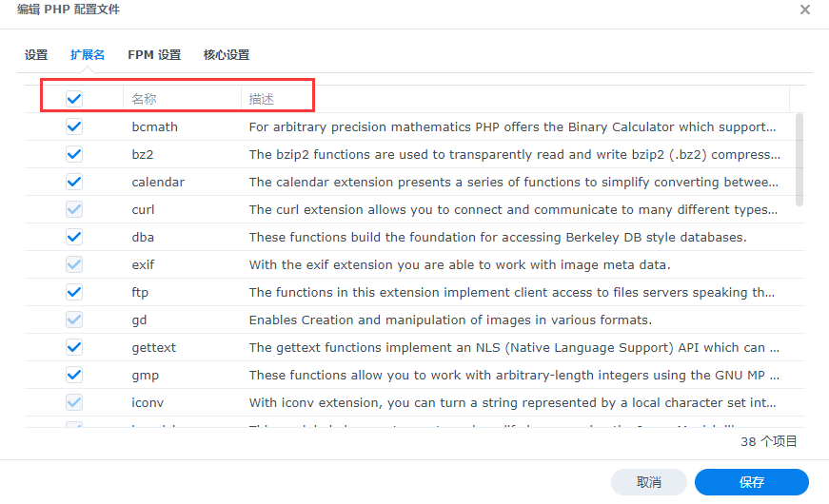The image size is (829, 504).
Task: Uncheck the bcmath extension checkbox
Action: click(73, 126)
